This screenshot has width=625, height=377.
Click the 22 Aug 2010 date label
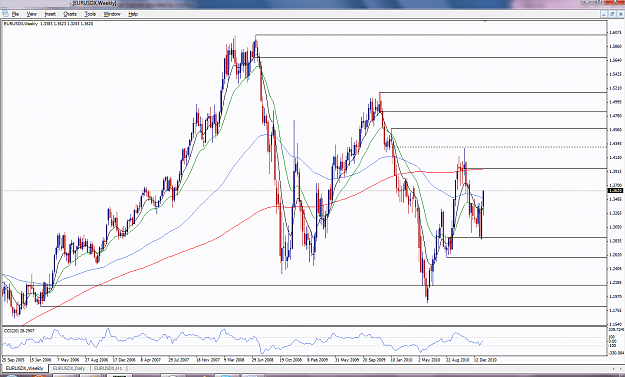[457, 359]
